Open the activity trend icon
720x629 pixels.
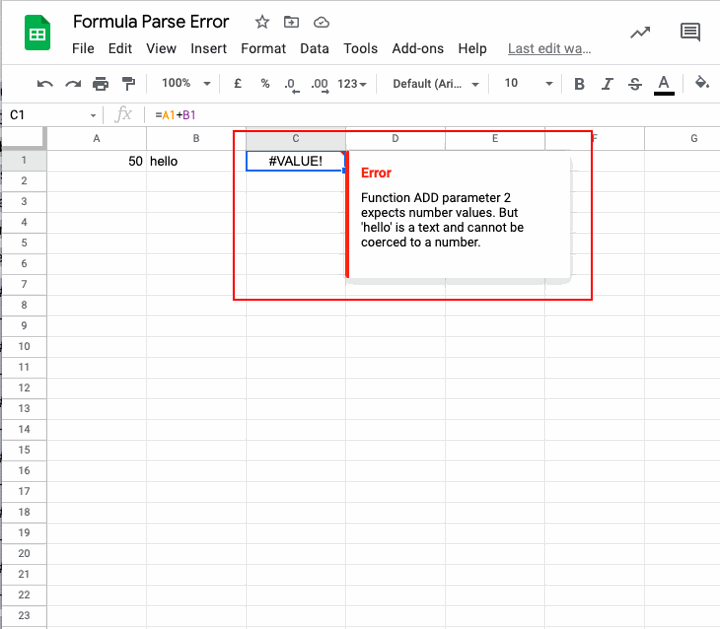[640, 32]
